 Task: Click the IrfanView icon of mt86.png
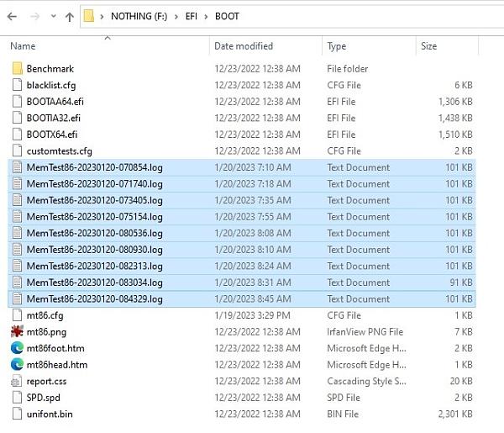click(x=17, y=331)
